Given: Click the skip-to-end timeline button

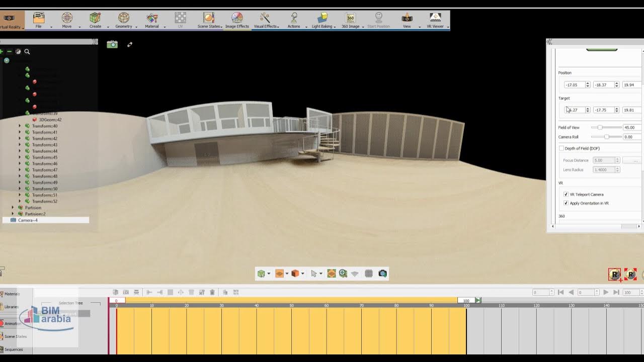Looking at the screenshot, I should click(616, 292).
